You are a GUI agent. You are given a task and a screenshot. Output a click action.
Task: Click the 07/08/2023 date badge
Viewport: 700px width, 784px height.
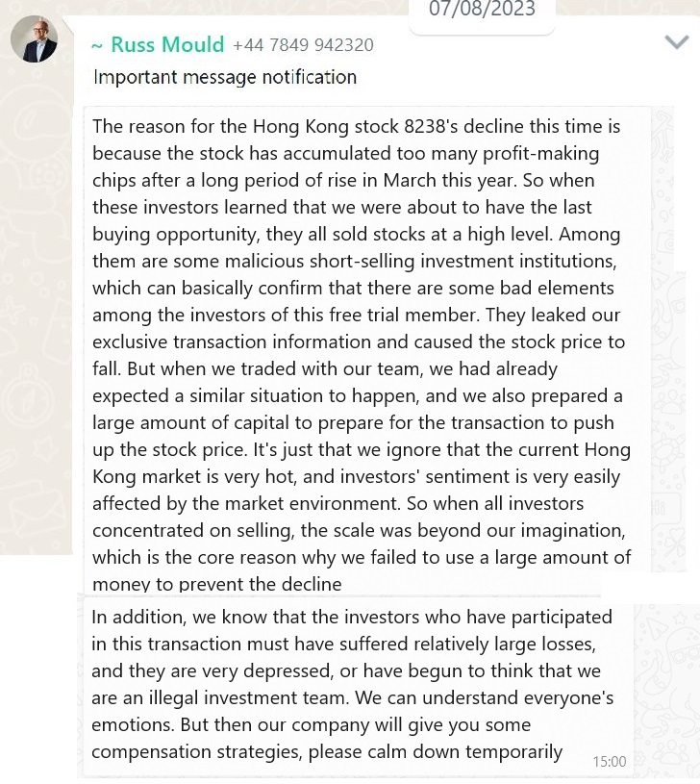pyautogui.click(x=482, y=11)
